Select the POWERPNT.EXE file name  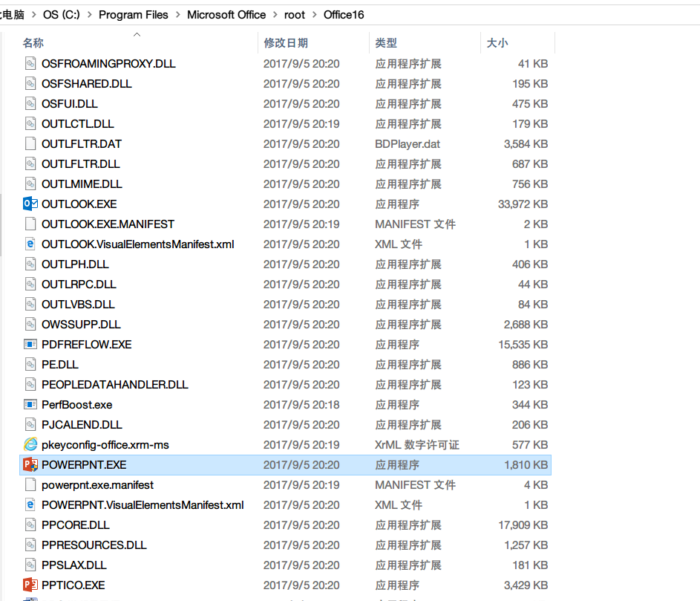tap(84, 465)
